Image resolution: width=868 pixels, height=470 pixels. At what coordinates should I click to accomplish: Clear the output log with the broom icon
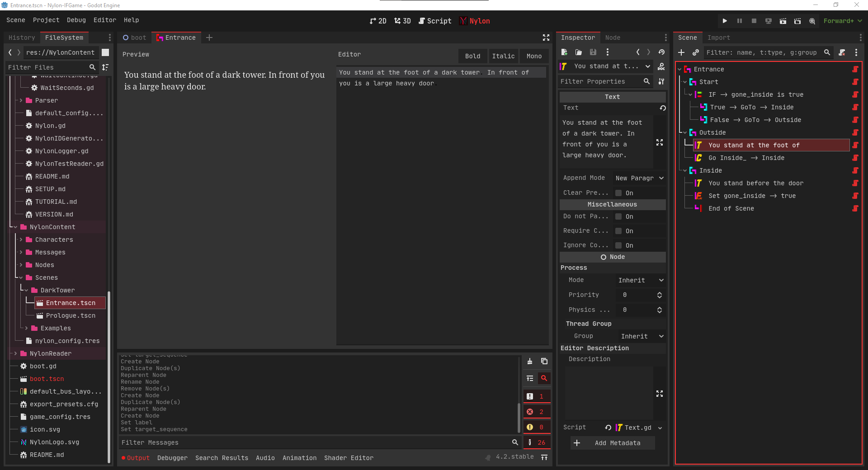(530, 361)
